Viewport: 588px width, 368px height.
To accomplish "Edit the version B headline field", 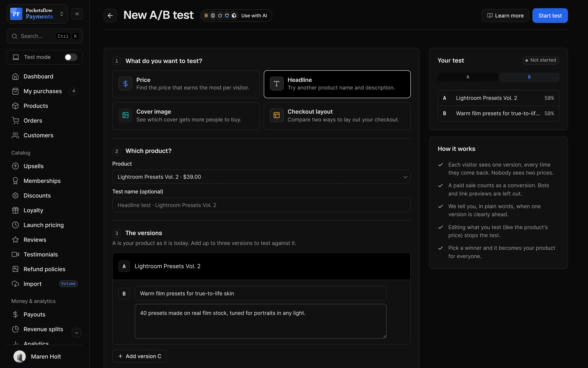I will coord(260,293).
